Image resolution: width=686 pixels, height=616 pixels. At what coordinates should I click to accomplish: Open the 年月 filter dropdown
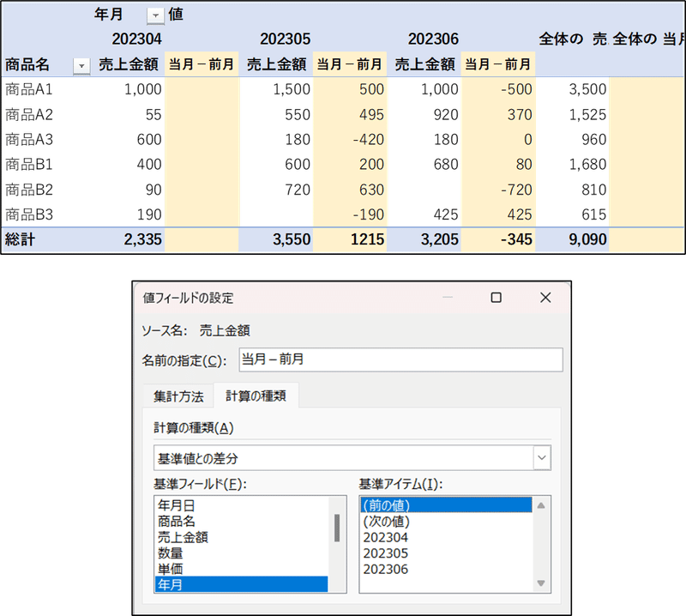coord(155,15)
